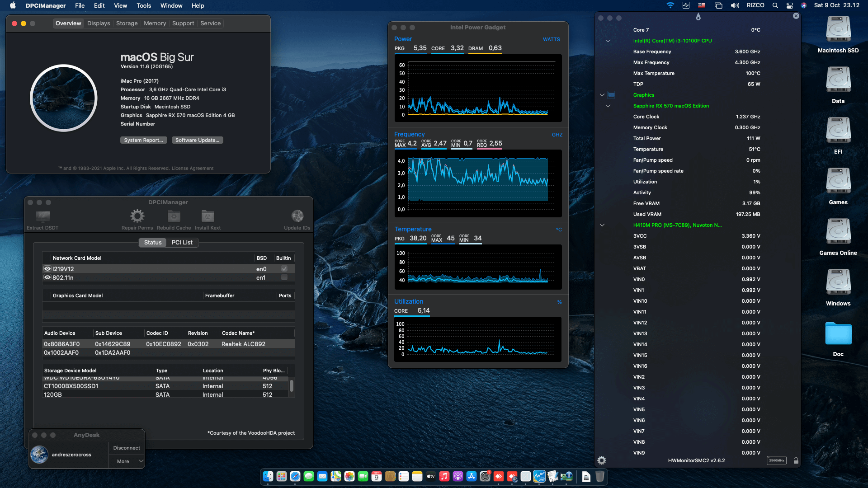Select the Status tab in DPCIManager
868x488 pixels.
coord(153,243)
